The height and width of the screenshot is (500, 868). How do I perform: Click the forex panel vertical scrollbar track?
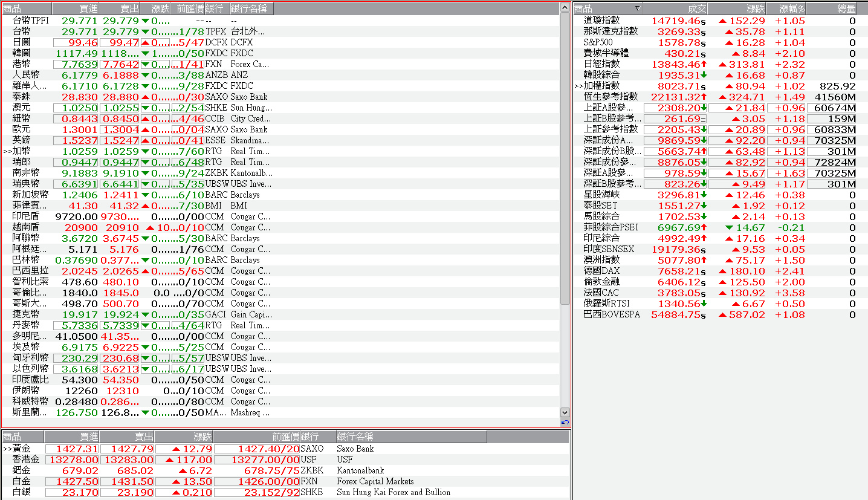565,210
